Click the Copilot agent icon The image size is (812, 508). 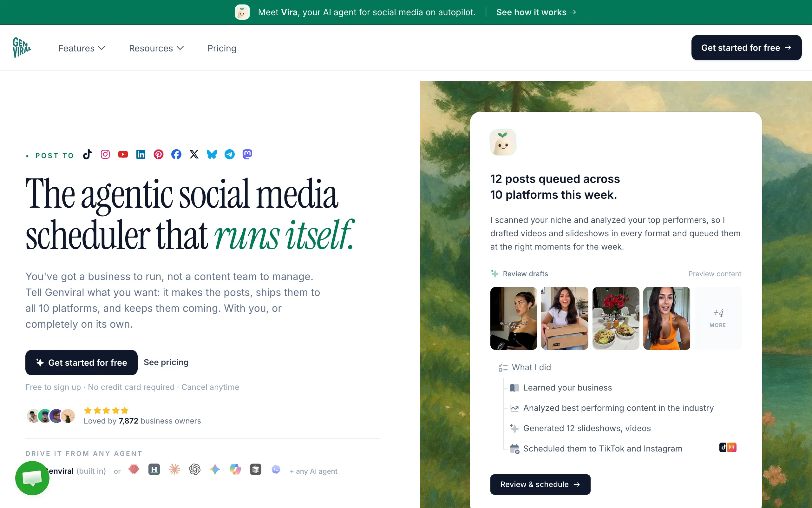click(235, 469)
